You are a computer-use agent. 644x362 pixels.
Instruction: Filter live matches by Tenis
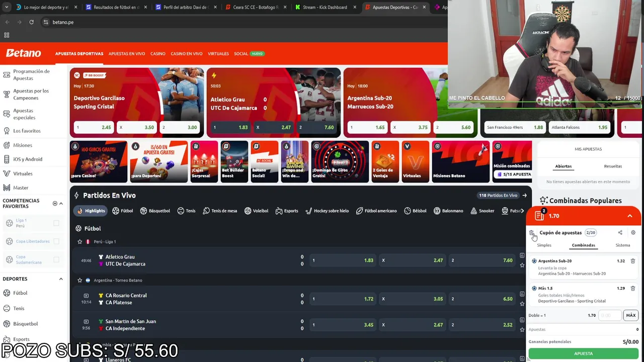[x=186, y=211]
